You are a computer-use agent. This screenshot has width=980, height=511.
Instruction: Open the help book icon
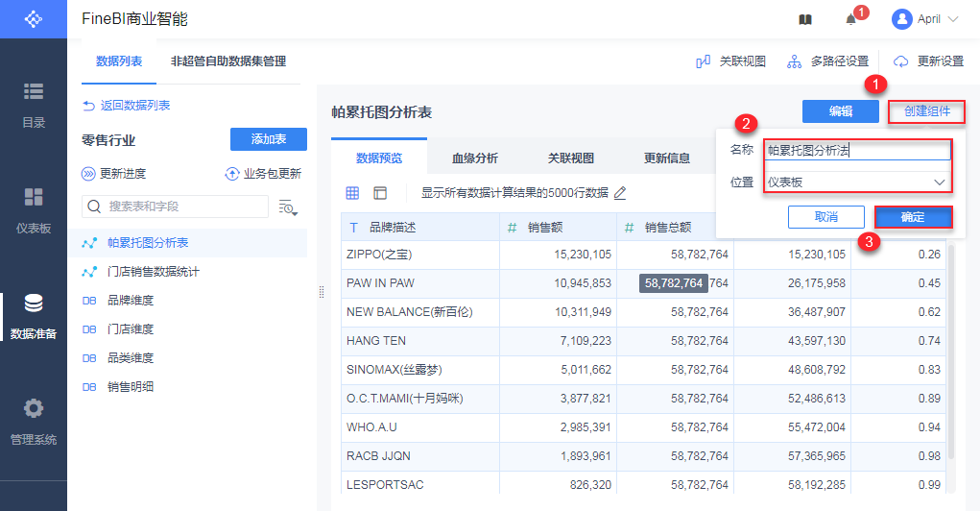[x=805, y=19]
